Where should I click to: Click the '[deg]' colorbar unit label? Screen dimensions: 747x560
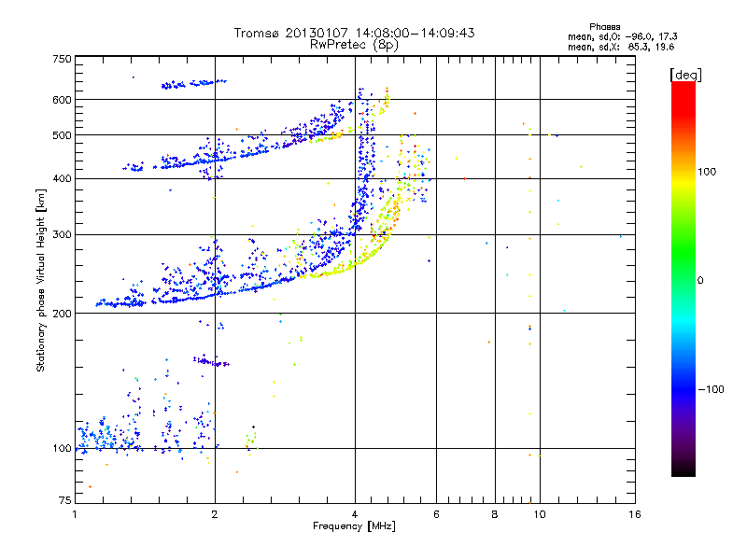(x=685, y=75)
